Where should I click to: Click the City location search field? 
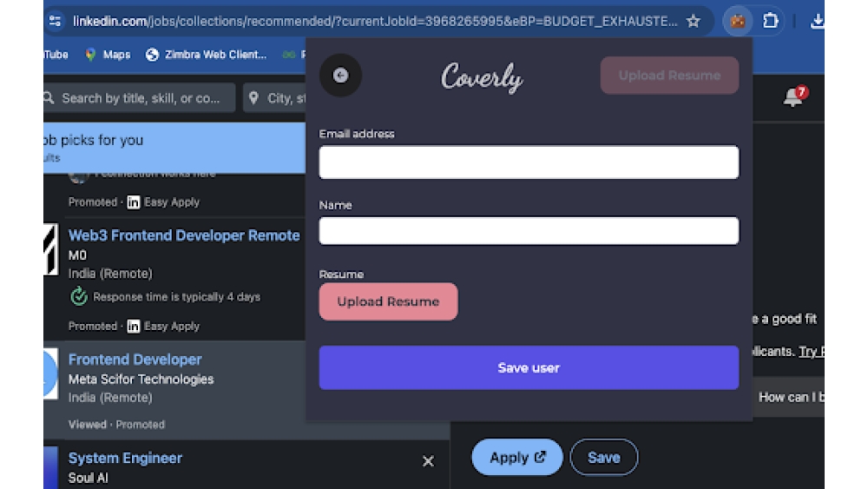[274, 98]
